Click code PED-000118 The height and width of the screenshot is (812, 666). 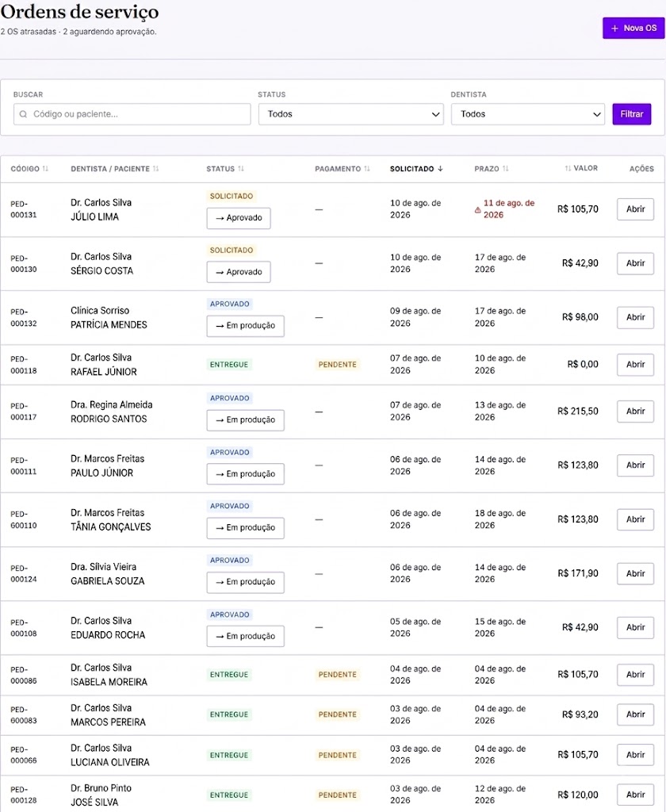click(24, 365)
